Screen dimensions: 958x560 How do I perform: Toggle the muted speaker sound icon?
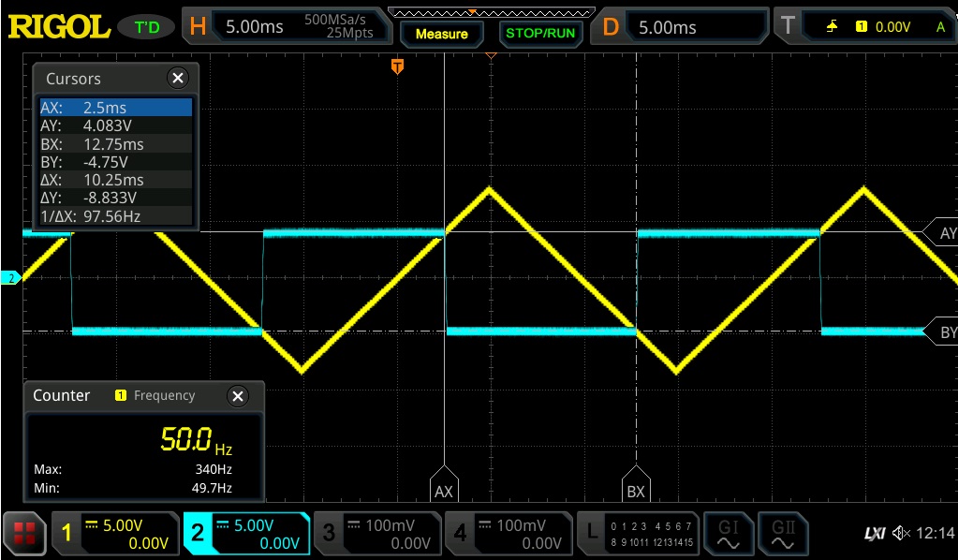pyautogui.click(x=901, y=533)
